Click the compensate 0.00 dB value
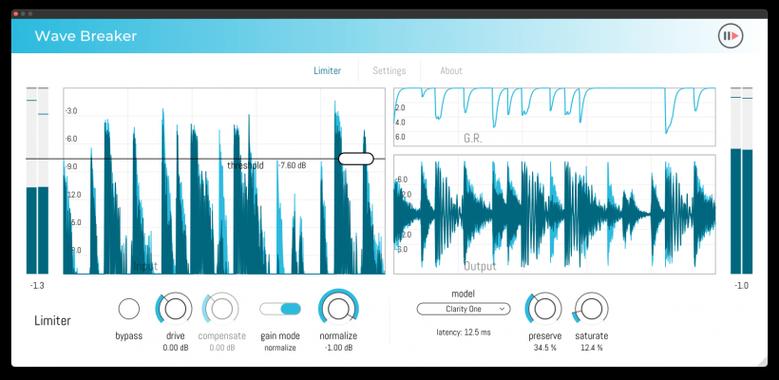The width and height of the screenshot is (779, 380). (222, 348)
